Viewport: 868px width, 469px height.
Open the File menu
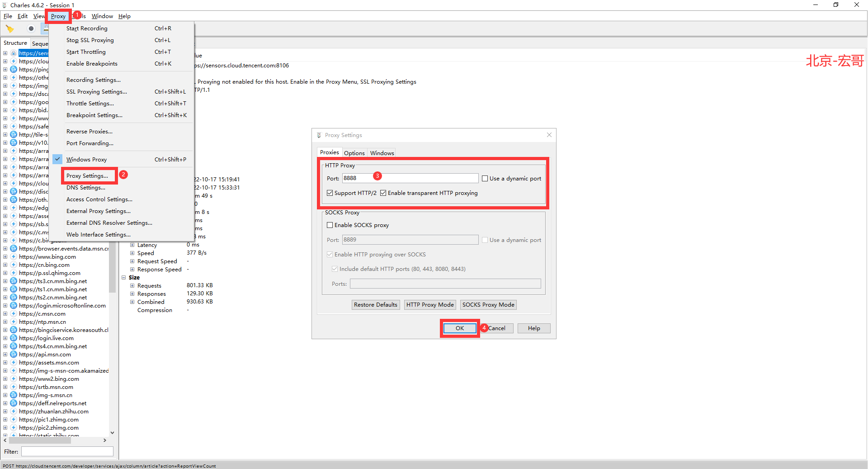[8, 16]
